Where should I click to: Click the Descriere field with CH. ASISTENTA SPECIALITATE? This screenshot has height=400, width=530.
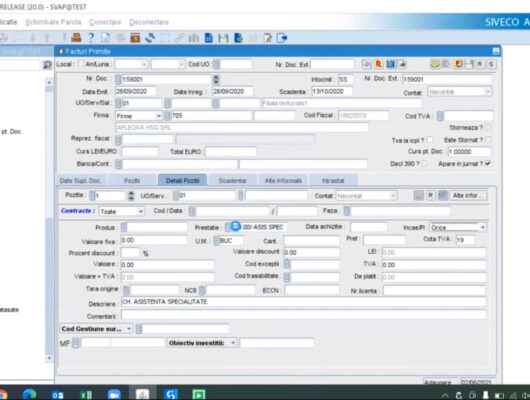[304, 302]
